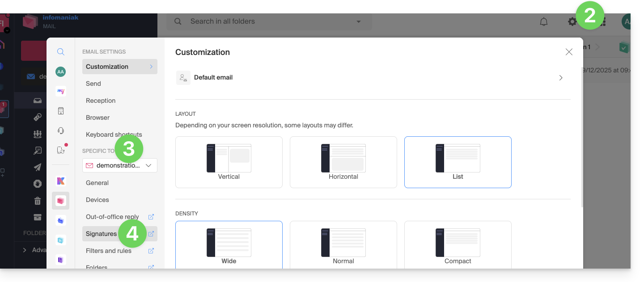Open the kDrive folder app icon

pyautogui.click(x=61, y=220)
